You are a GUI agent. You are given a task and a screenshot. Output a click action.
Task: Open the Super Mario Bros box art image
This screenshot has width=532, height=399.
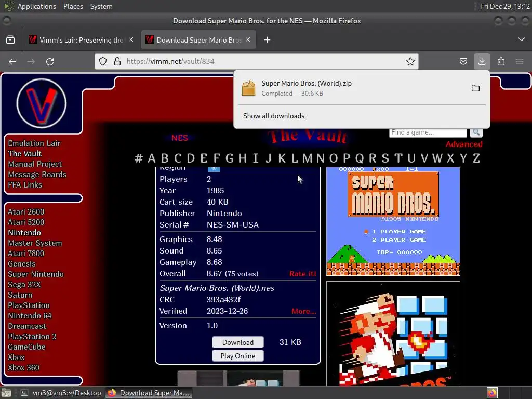tap(393, 334)
